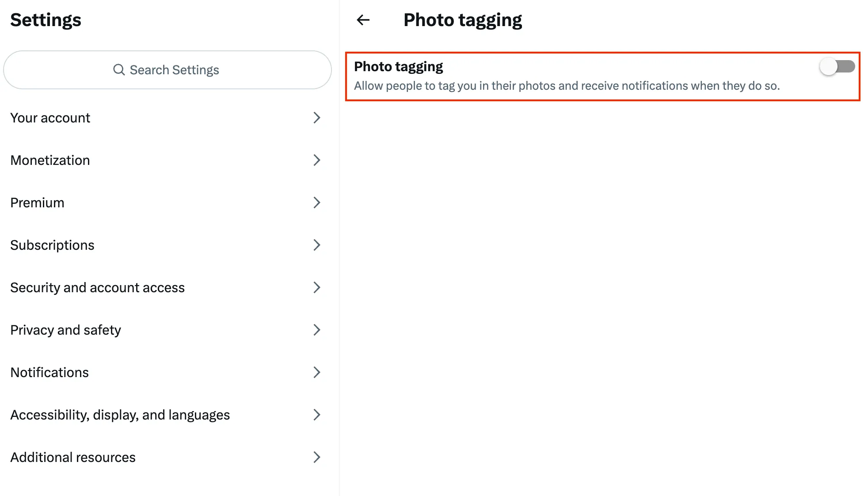Image resolution: width=868 pixels, height=496 pixels.
Task: Click chevron beside Additional resources
Action: pyautogui.click(x=316, y=457)
